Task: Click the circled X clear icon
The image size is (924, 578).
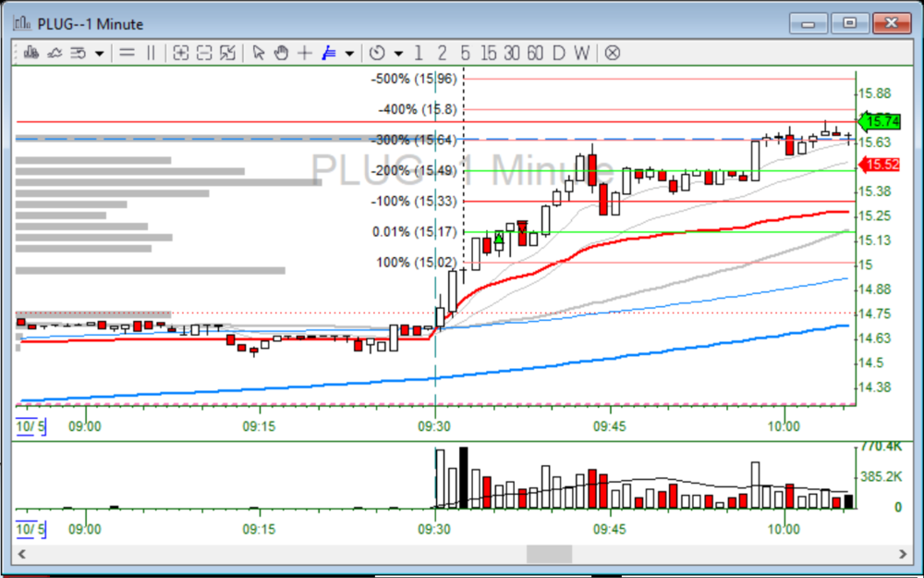Action: (x=612, y=53)
